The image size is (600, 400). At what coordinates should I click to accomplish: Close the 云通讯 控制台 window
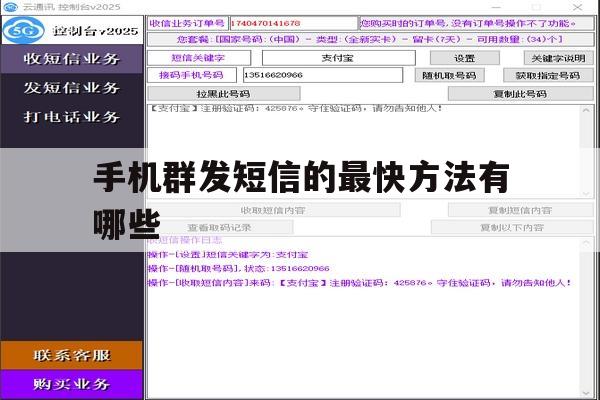click(x=578, y=7)
